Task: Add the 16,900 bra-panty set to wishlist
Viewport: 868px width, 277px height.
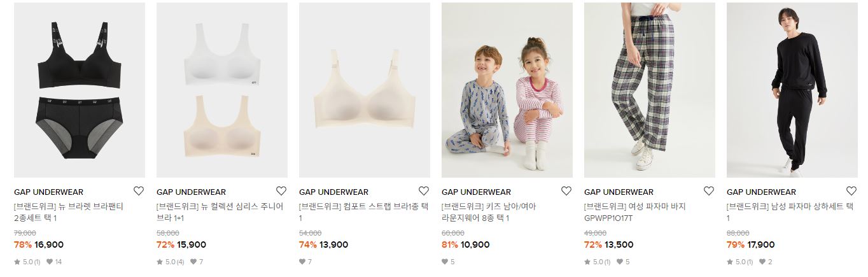Action: point(139,191)
